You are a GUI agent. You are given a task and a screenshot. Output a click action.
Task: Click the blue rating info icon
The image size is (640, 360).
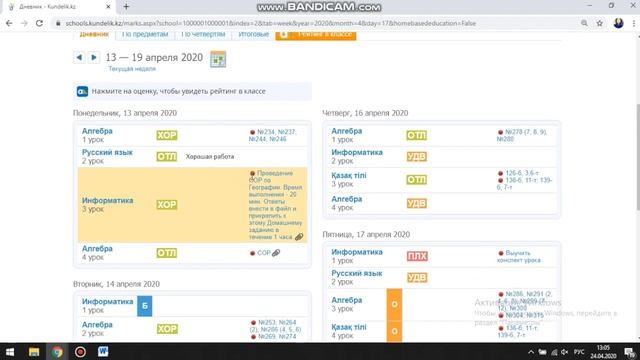pos(82,91)
